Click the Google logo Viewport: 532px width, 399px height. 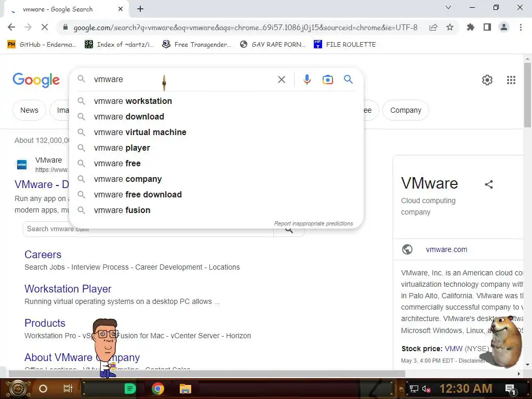pos(36,80)
